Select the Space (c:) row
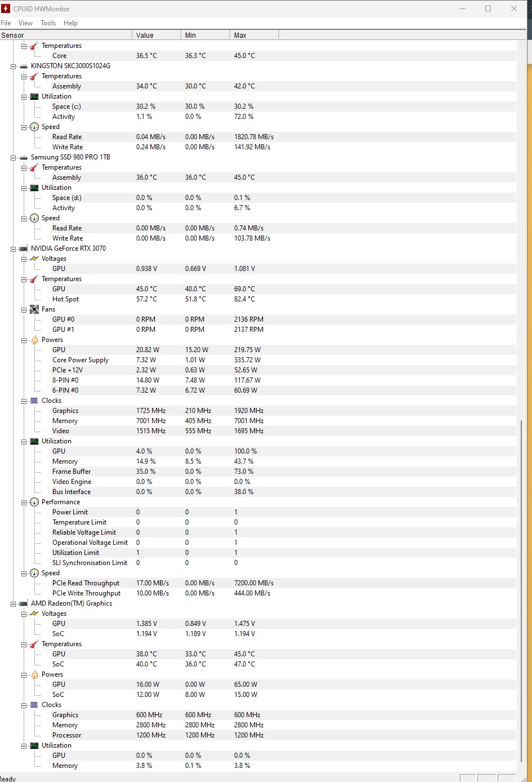Image resolution: width=532 pixels, height=782 pixels. click(x=258, y=106)
